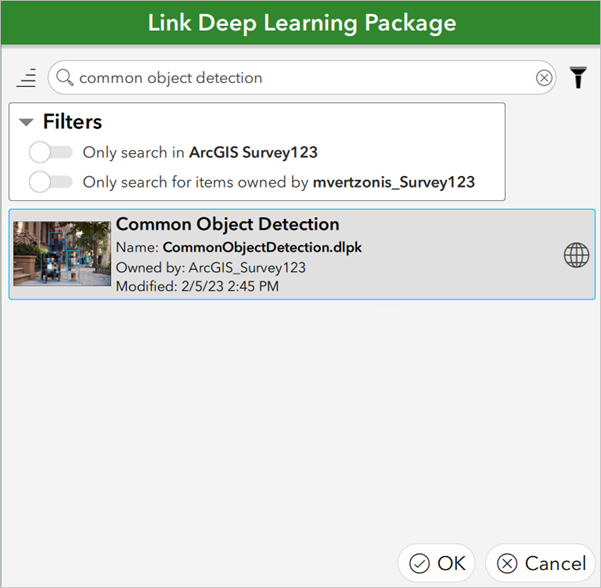Click the globe sharing icon on the result
This screenshot has width=601, height=588.
tap(576, 255)
